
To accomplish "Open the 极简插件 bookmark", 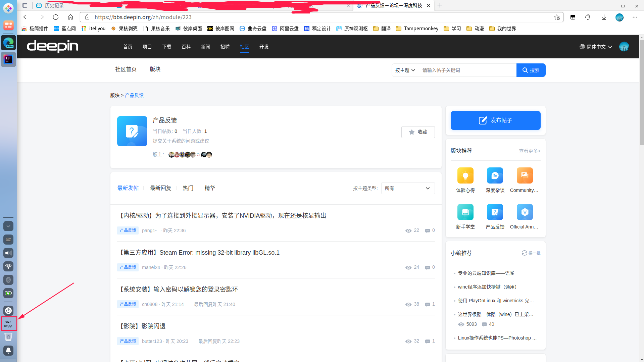I will click(x=35, y=29).
